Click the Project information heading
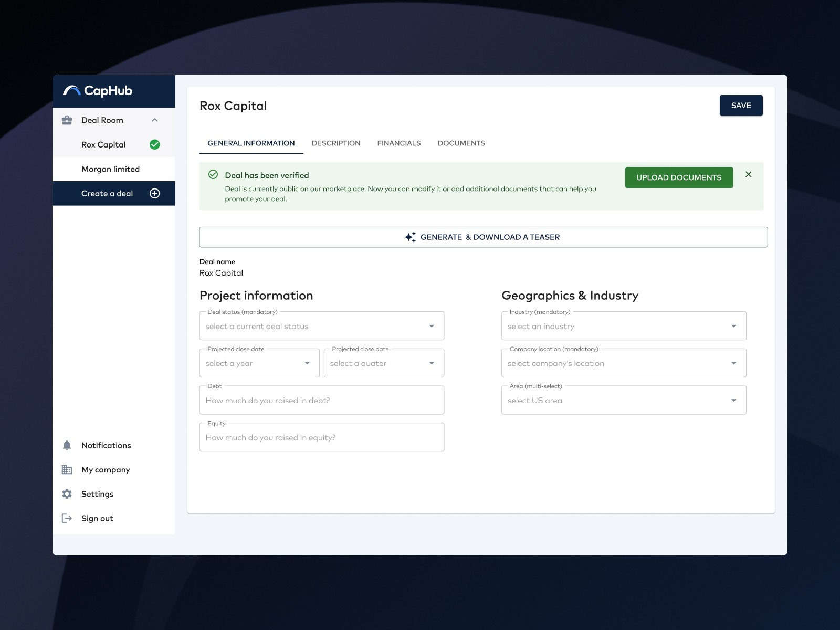Image resolution: width=840 pixels, height=630 pixels. tap(256, 296)
